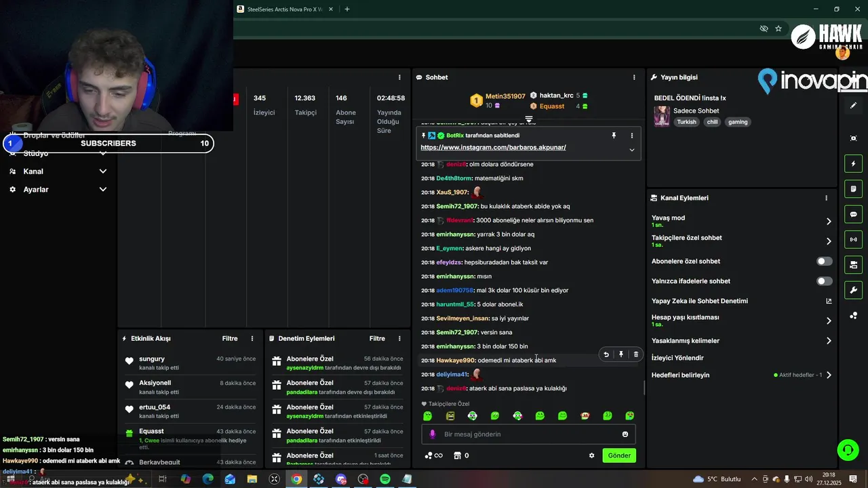Image resolution: width=868 pixels, height=488 pixels.
Task: Expand the Ayarlar sidebar section
Action: click(x=103, y=190)
